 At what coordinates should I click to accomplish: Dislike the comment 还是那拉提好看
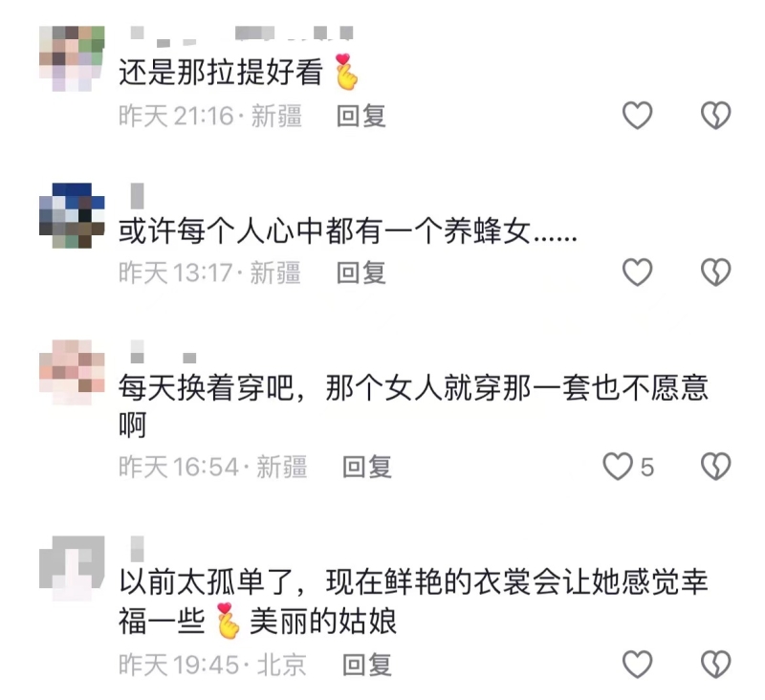point(715,116)
